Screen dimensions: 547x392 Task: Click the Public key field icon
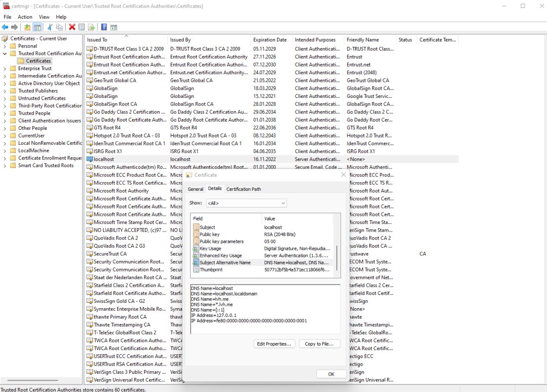pos(196,234)
